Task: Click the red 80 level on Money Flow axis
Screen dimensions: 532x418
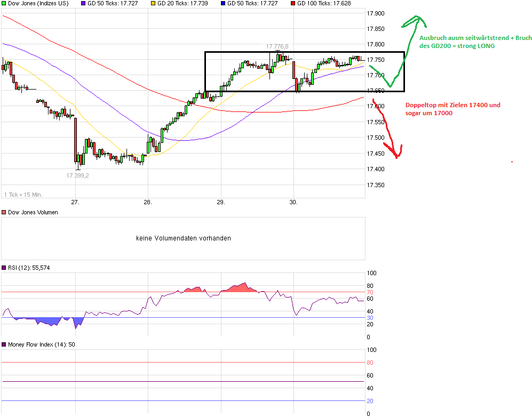Action: [370, 363]
